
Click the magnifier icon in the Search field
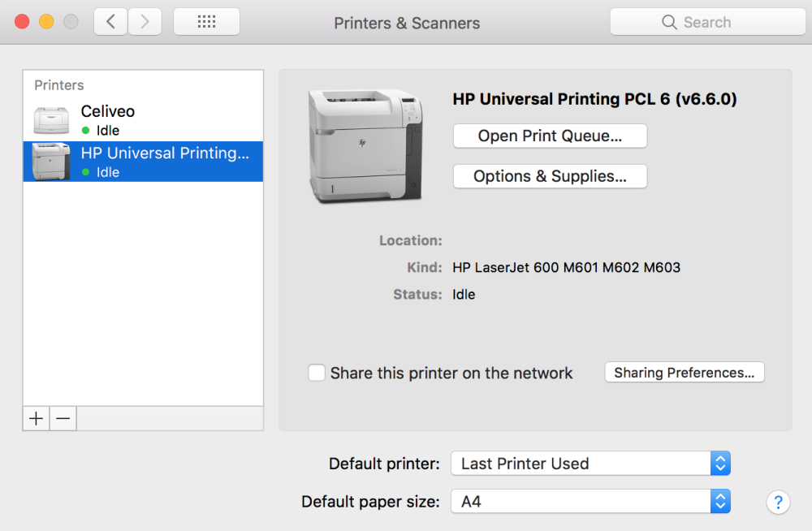pos(668,22)
